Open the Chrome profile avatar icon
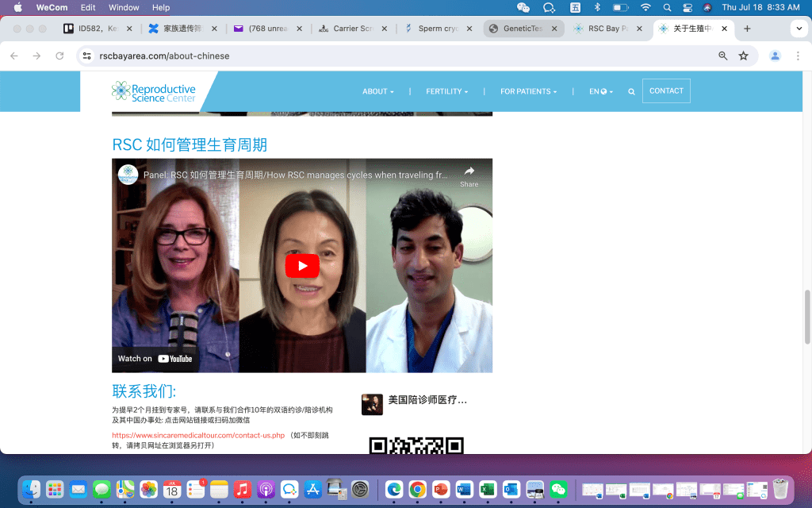 tap(775, 56)
